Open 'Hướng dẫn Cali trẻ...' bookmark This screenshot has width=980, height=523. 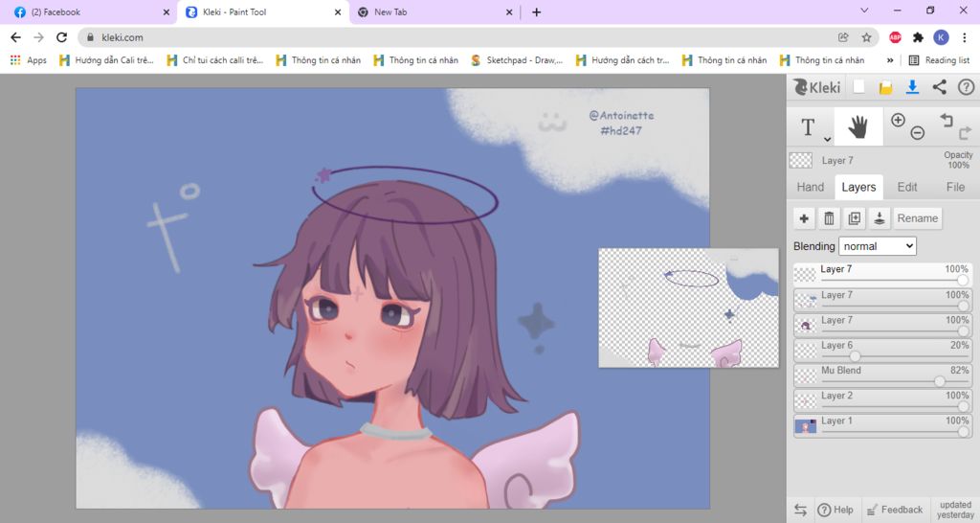[106, 60]
